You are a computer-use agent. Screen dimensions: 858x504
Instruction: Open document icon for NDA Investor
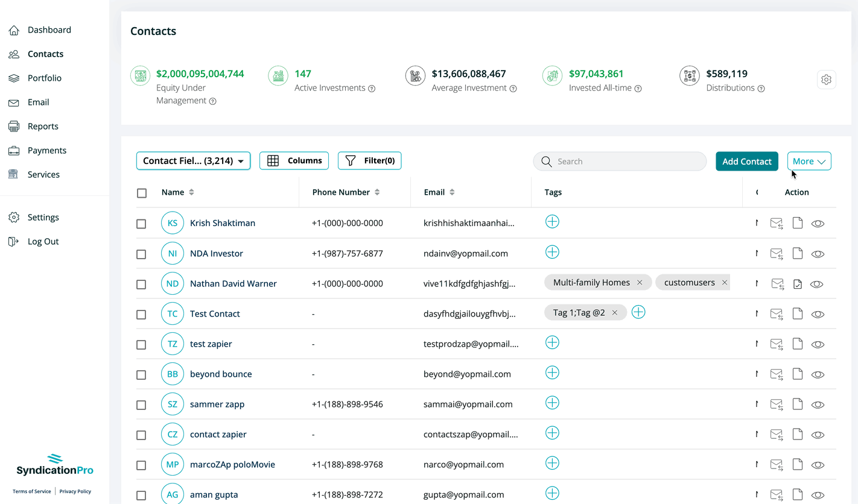pyautogui.click(x=798, y=253)
